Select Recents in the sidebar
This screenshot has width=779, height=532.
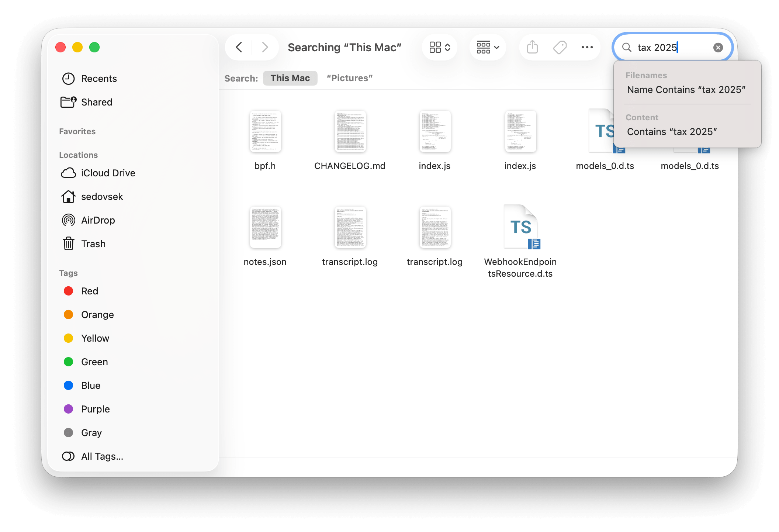pyautogui.click(x=99, y=78)
